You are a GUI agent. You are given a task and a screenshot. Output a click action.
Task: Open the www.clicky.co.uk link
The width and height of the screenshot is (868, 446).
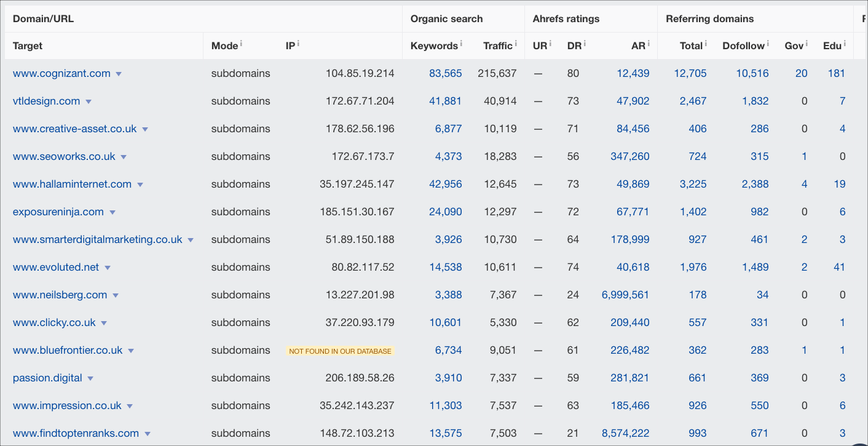pos(54,323)
